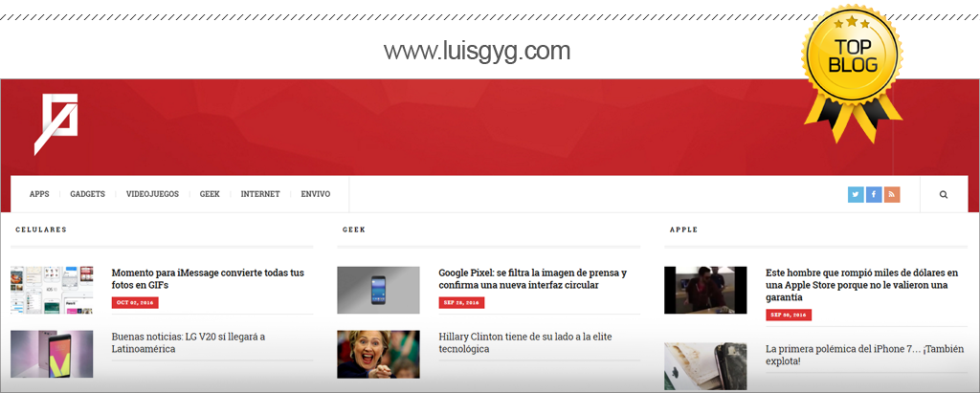Viewport: 980px width, 393px height.
Task: Click the APPLE section heading
Action: [x=683, y=229]
